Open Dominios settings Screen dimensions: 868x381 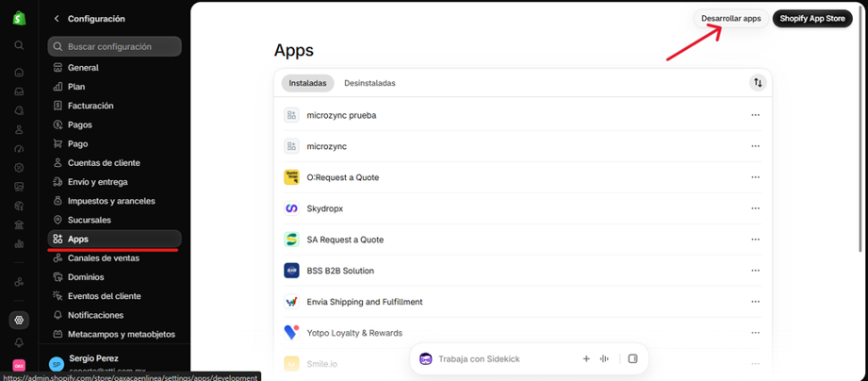coord(115,277)
